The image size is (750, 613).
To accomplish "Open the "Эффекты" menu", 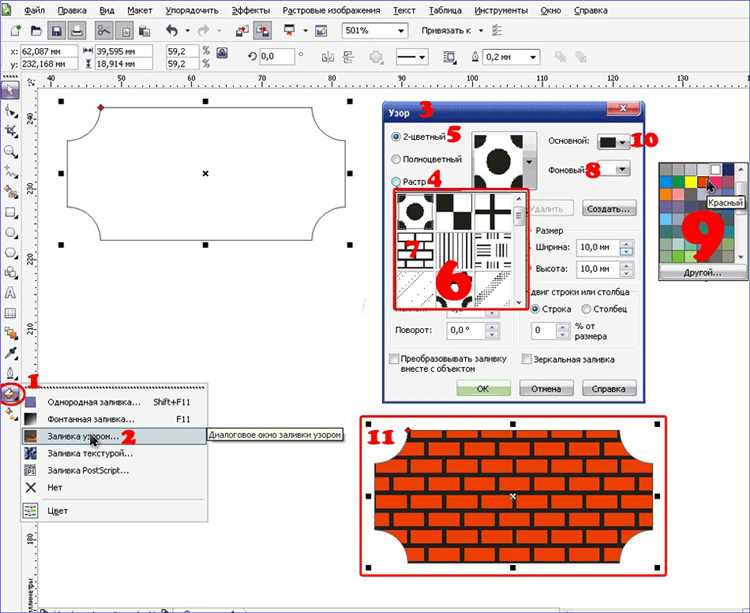I will point(250,10).
